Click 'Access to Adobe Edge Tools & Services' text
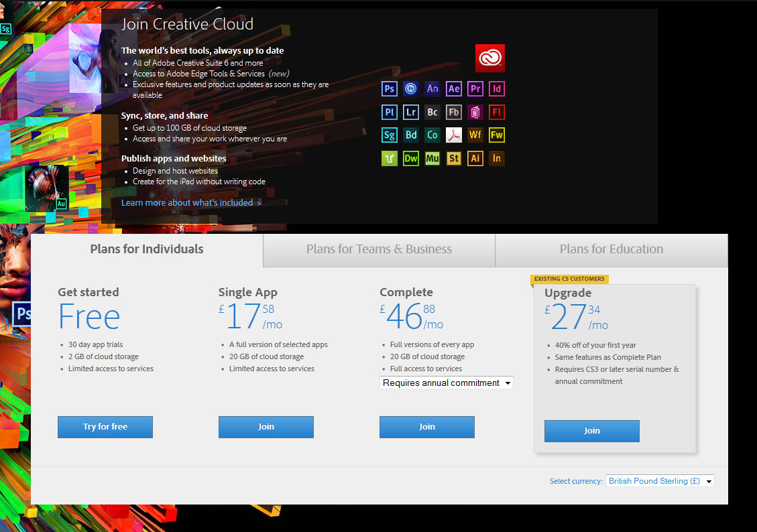The height and width of the screenshot is (532, 757). click(x=199, y=74)
